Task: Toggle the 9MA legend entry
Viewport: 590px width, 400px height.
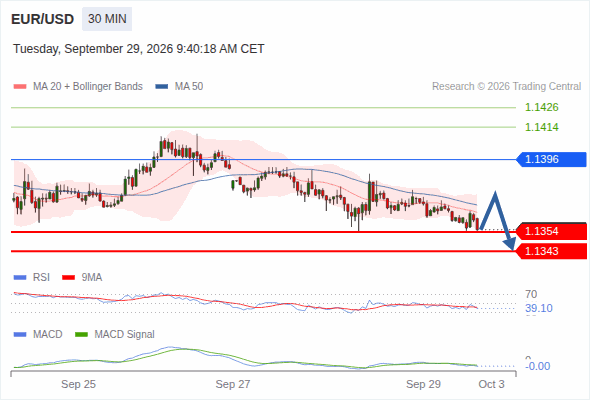Action: (82, 278)
